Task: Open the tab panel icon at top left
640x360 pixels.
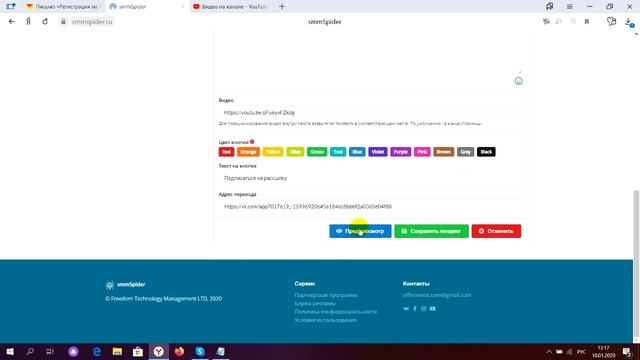Action: point(11,7)
